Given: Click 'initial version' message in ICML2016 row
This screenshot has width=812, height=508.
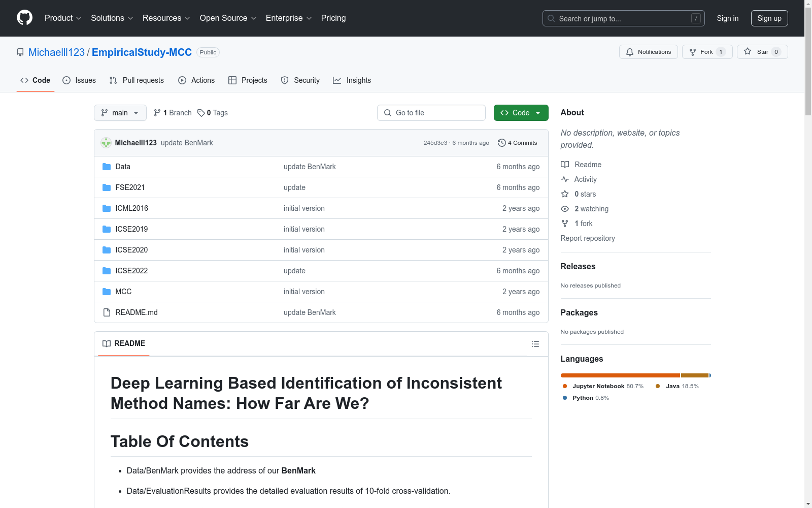Looking at the screenshot, I should pos(304,208).
